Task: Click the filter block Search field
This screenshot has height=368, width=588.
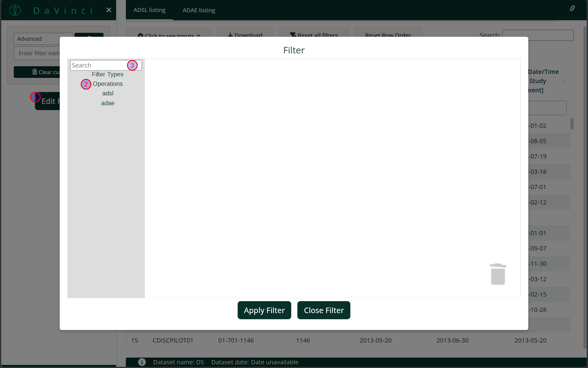Action: pos(99,65)
